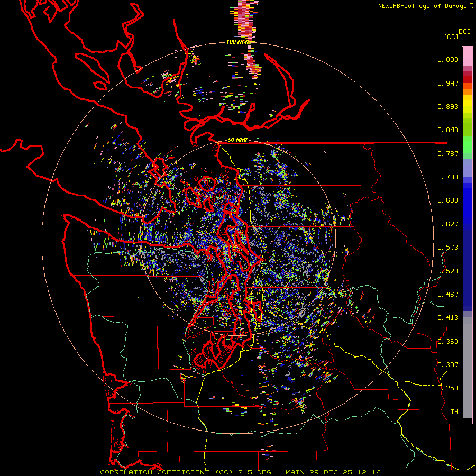The width and height of the screenshot is (476, 476).
Task: Click the 0.680 scale value
Action: 448,200
